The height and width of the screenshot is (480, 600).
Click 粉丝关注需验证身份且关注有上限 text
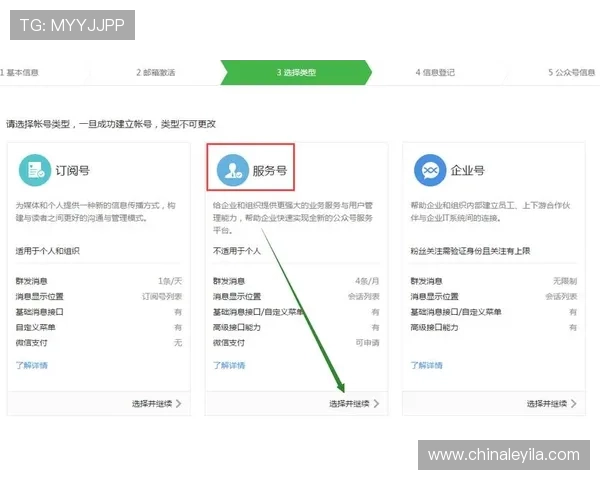pyautogui.click(x=470, y=251)
